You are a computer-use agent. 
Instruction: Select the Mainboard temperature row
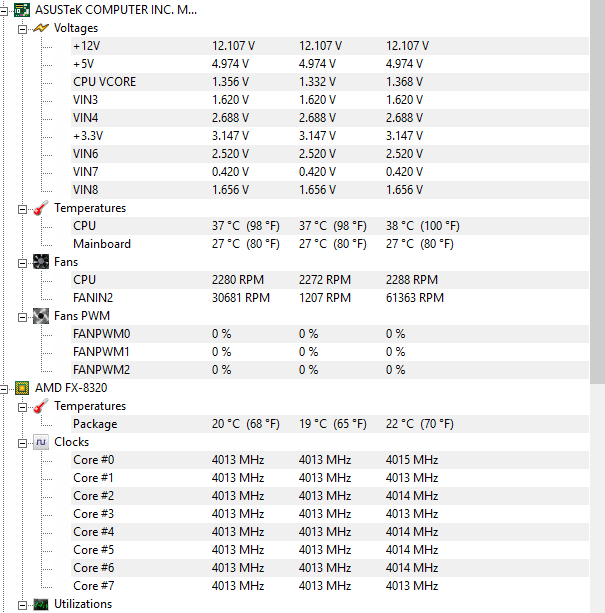coord(329,244)
